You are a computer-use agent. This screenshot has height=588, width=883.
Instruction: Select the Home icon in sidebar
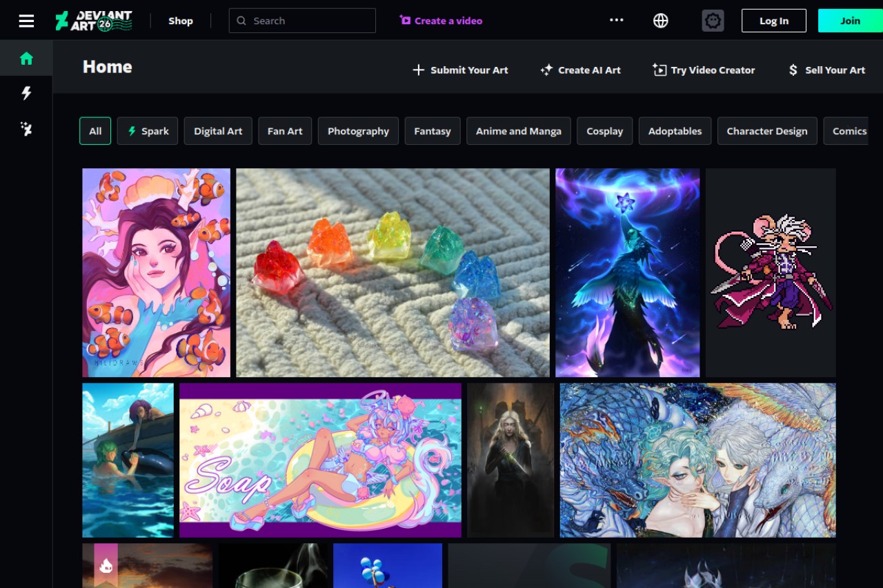(26, 59)
